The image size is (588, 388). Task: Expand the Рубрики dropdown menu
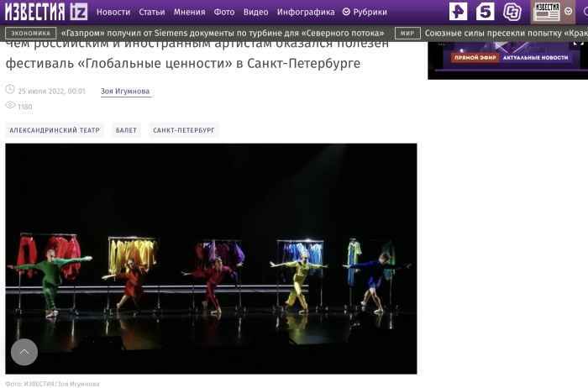(x=365, y=13)
